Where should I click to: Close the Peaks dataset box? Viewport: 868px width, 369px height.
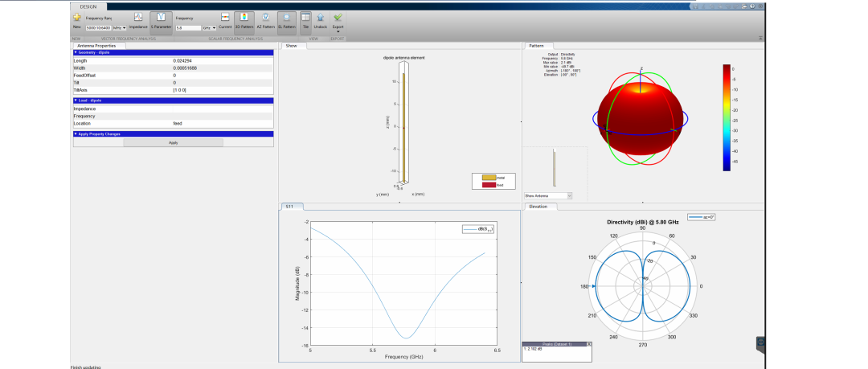tap(588, 343)
